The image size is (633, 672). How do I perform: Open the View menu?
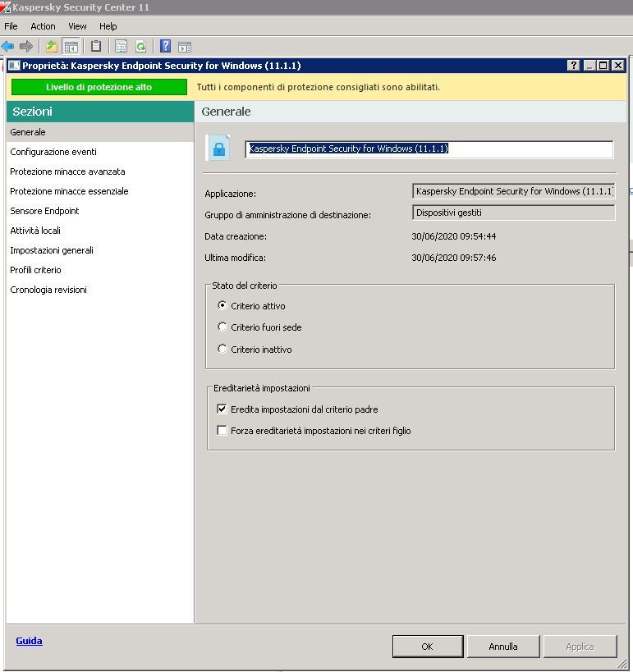click(77, 26)
